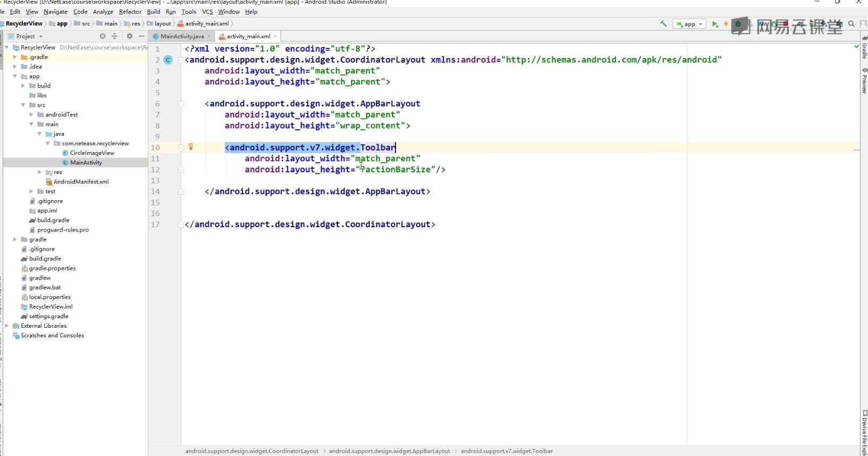Image resolution: width=868 pixels, height=456 pixels.
Task: Click the Make Project hammer icon
Action: click(x=663, y=23)
